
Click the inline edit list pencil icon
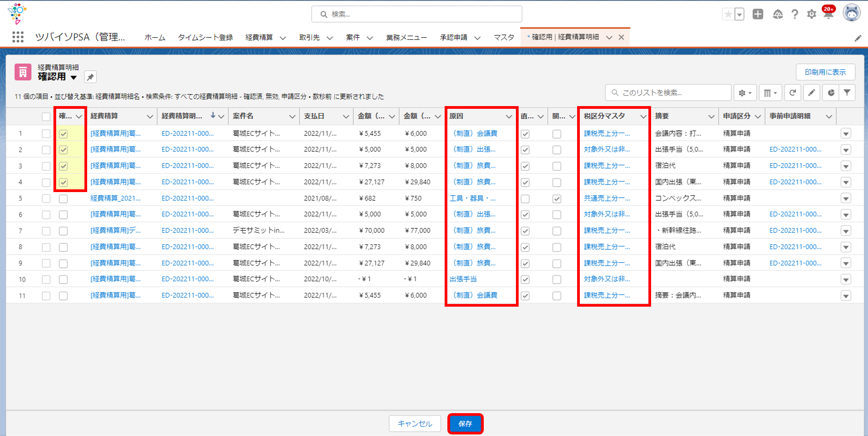coord(811,93)
